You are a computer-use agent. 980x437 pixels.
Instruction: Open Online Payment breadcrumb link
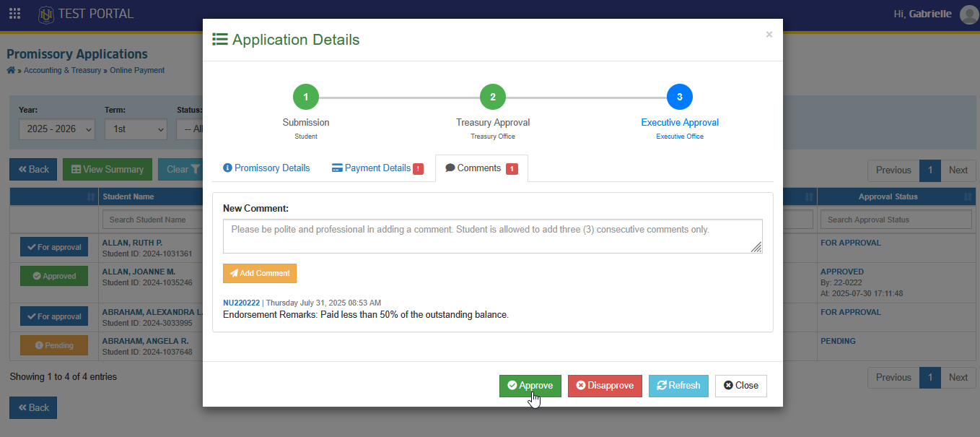point(137,70)
